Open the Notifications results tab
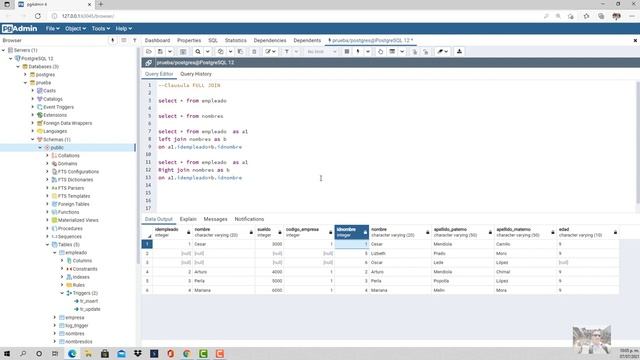640x360 pixels. (249, 219)
